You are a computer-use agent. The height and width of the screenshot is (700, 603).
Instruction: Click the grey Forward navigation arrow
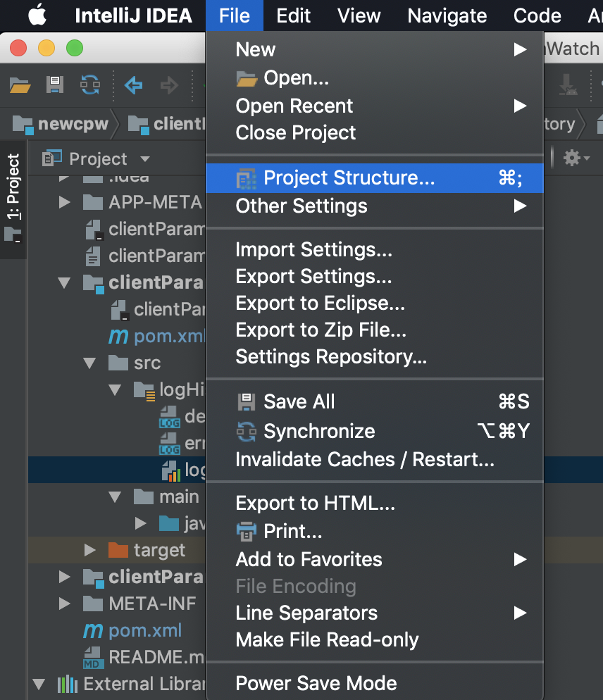click(169, 86)
